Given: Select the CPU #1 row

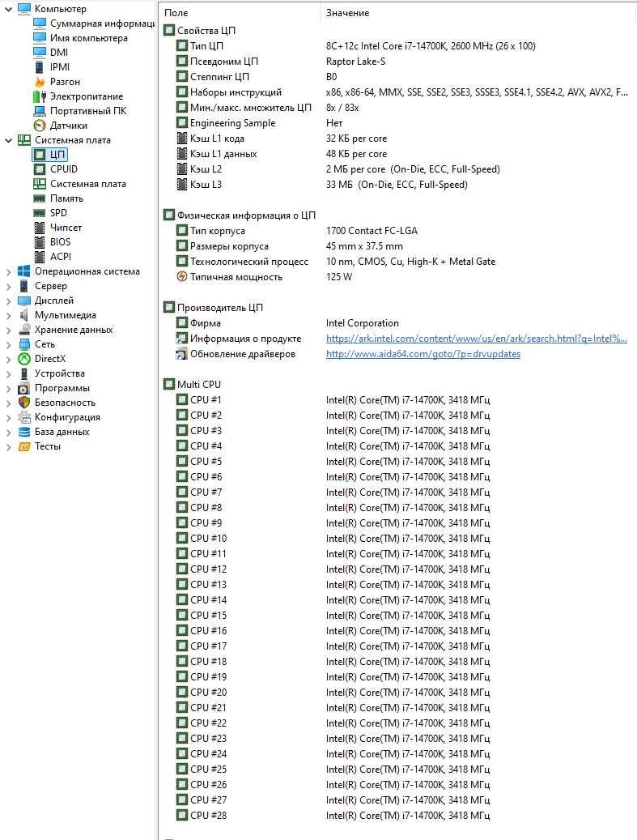Looking at the screenshot, I should click(x=399, y=399).
